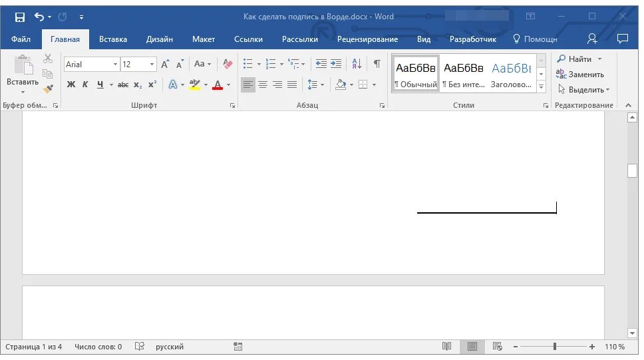Toggle underline Ч formatting
Viewport: 644px width, 360px height.
coord(100,85)
